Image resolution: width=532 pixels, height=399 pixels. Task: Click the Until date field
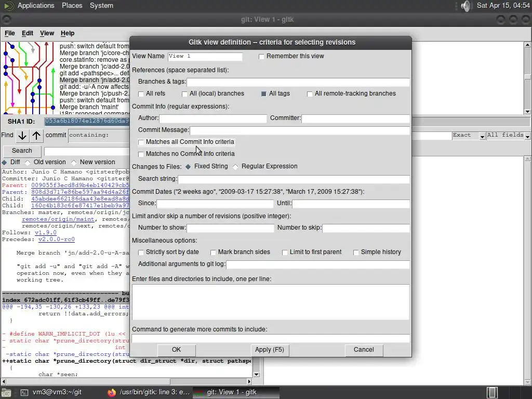351,204
